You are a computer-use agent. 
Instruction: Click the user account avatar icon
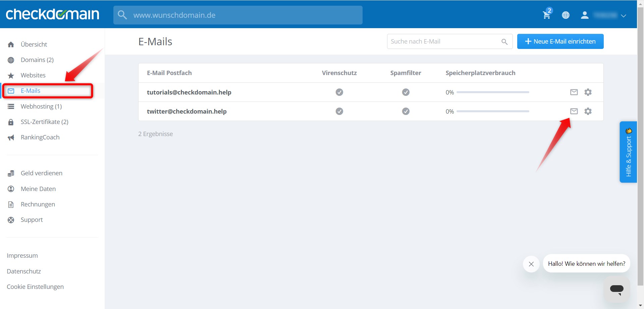(585, 15)
